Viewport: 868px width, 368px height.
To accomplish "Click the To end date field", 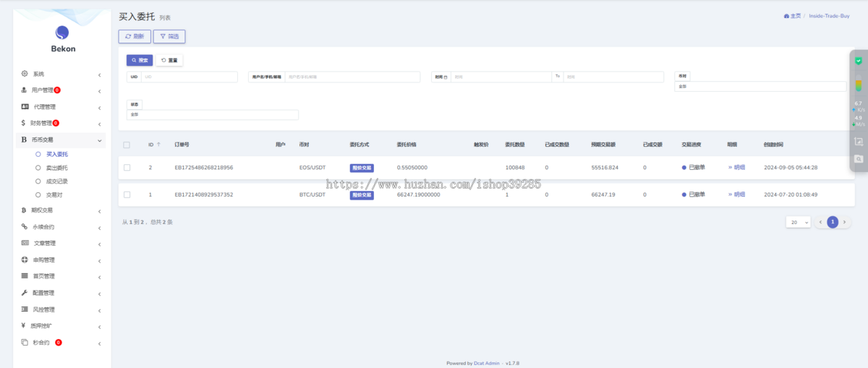I will pos(613,77).
